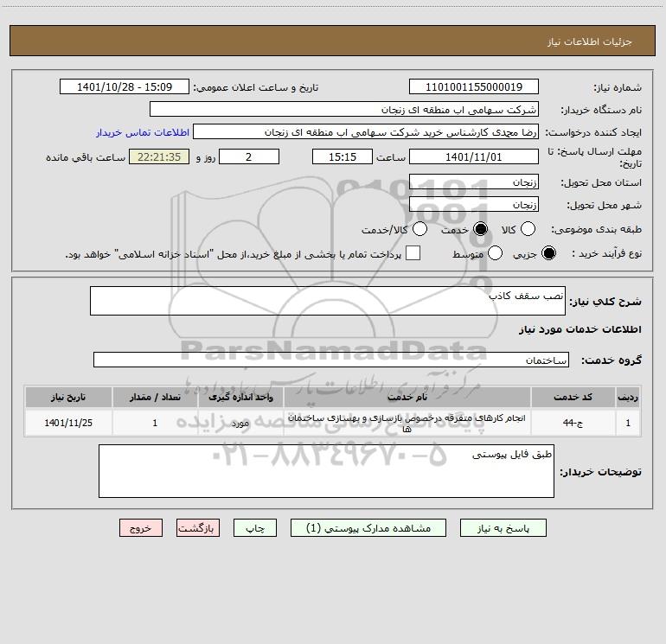Click the announcement date field 1401/10/28 - 15:09
The width and height of the screenshot is (666, 644).
(125, 86)
